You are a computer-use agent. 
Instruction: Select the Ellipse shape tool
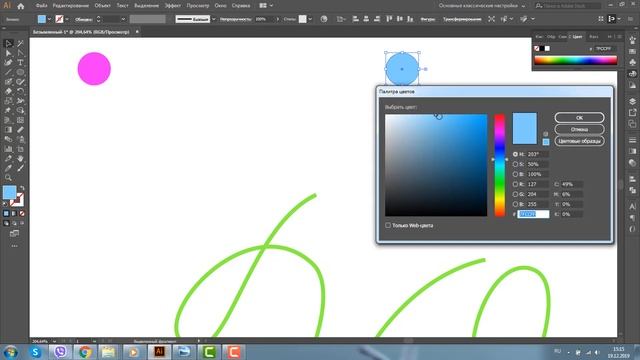20,72
